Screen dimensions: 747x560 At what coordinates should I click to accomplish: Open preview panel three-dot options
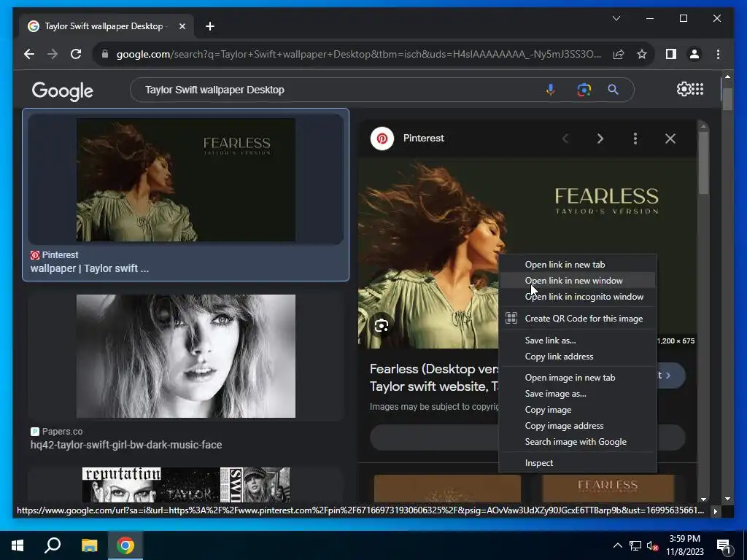coord(635,139)
